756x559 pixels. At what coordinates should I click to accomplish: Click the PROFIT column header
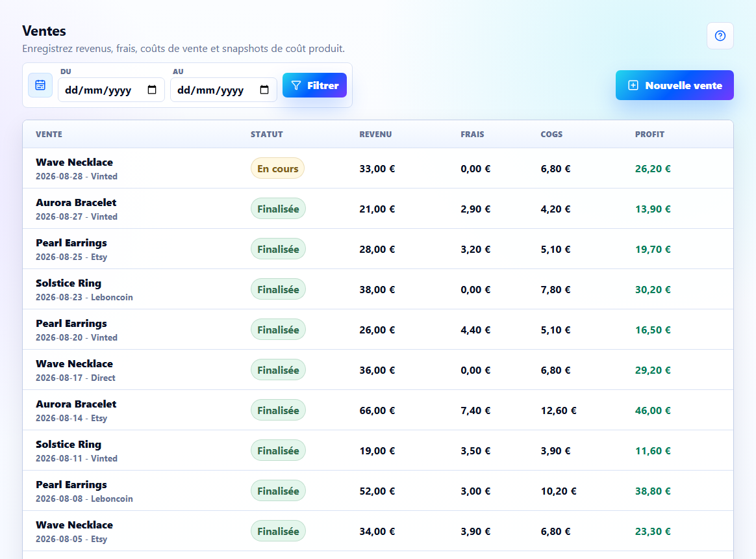tap(649, 134)
